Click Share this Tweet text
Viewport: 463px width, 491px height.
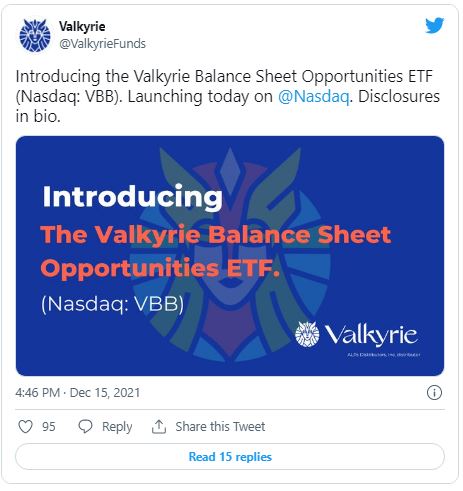[x=220, y=426]
